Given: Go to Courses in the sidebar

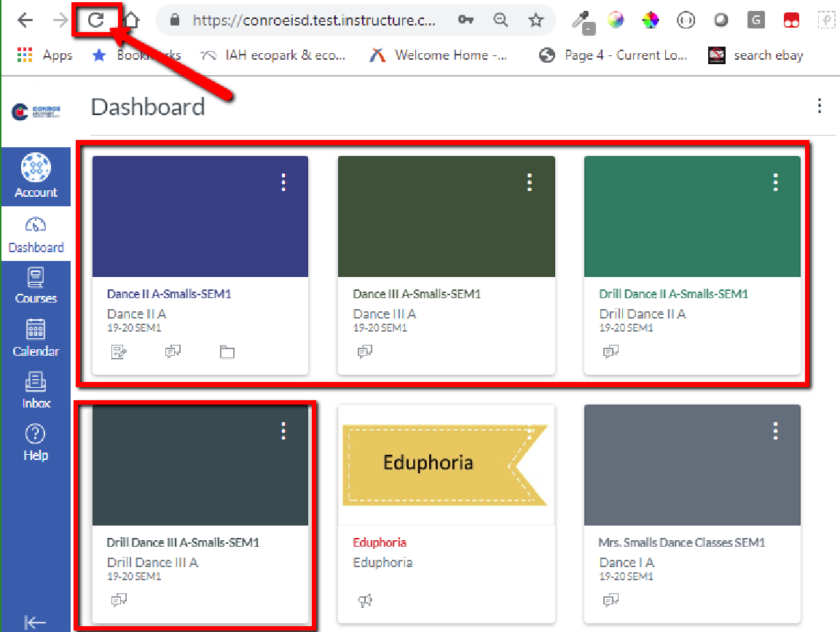Looking at the screenshot, I should (x=36, y=286).
